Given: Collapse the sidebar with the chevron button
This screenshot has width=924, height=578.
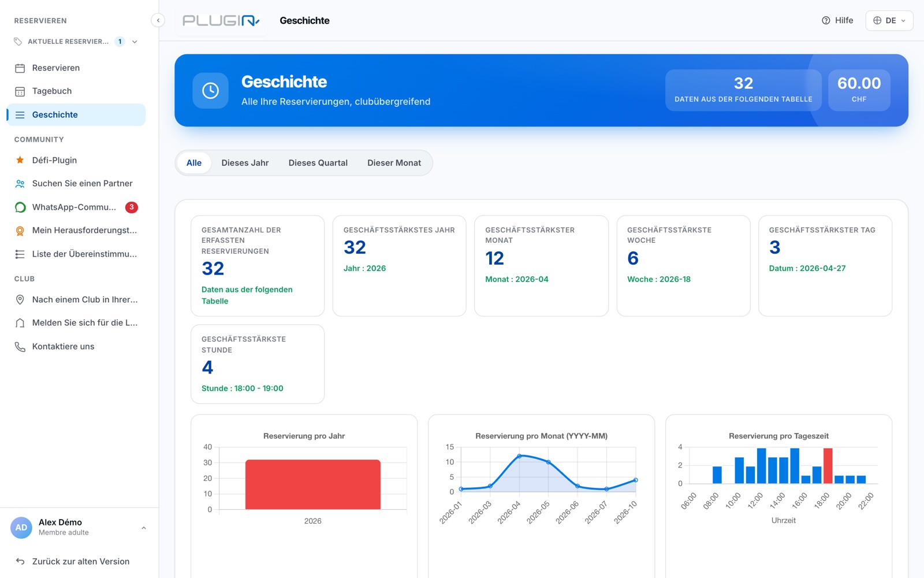Looking at the screenshot, I should click(x=158, y=20).
